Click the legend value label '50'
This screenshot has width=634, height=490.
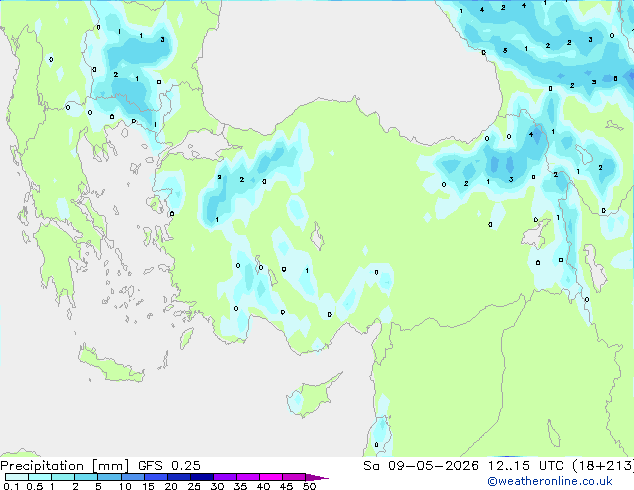tap(309, 486)
